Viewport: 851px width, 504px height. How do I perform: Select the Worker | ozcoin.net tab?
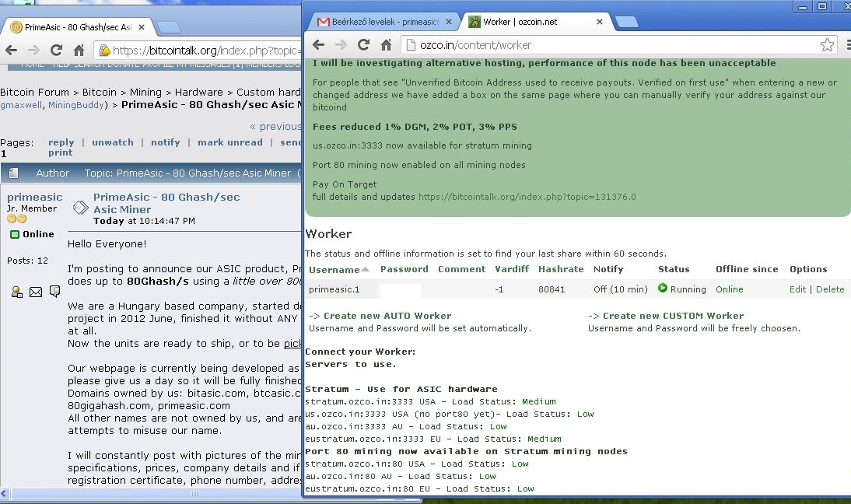coord(534,22)
